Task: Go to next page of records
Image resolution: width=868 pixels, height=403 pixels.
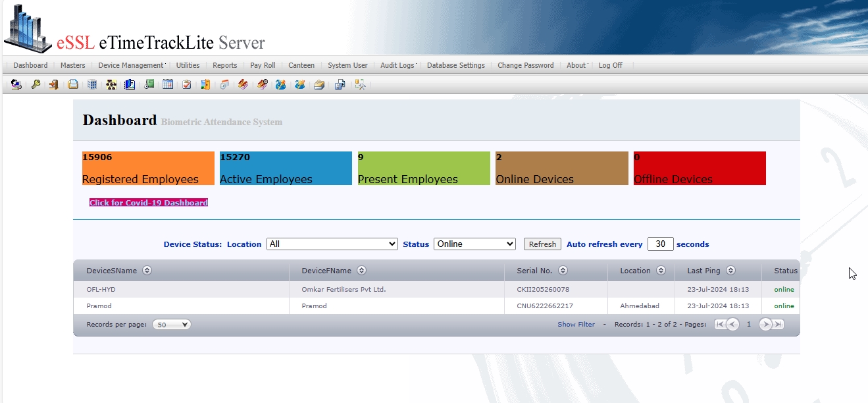Action: (765, 324)
